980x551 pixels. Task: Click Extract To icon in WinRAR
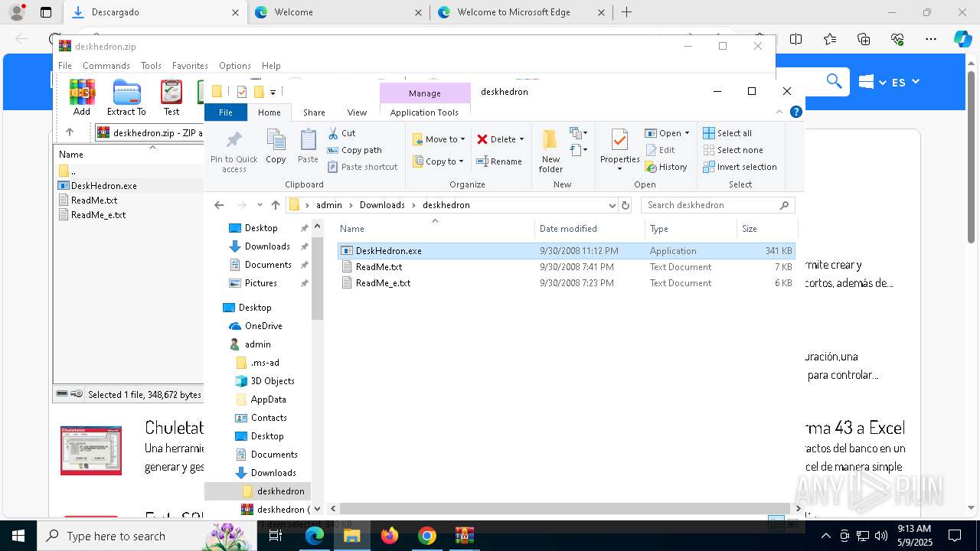126,97
